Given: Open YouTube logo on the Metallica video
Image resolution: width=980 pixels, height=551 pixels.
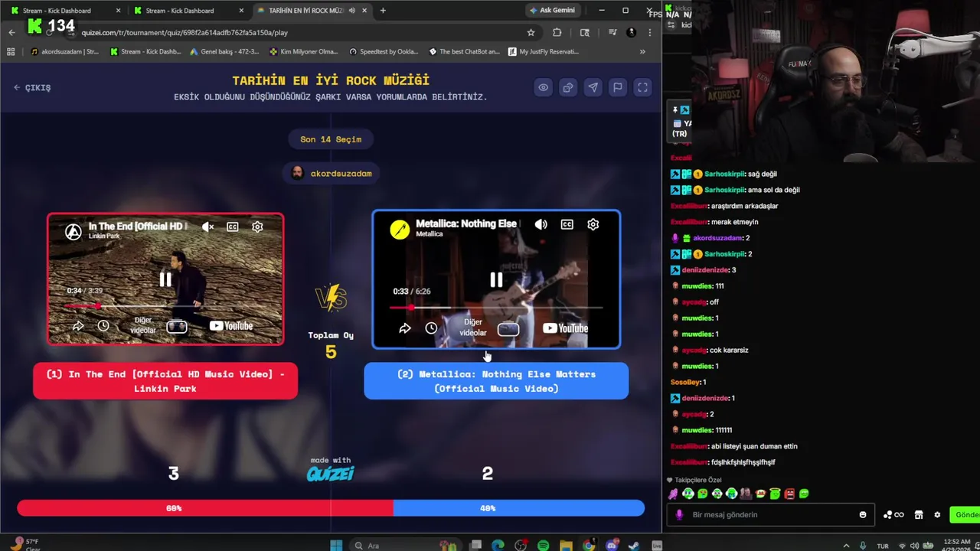Looking at the screenshot, I should pos(565,328).
